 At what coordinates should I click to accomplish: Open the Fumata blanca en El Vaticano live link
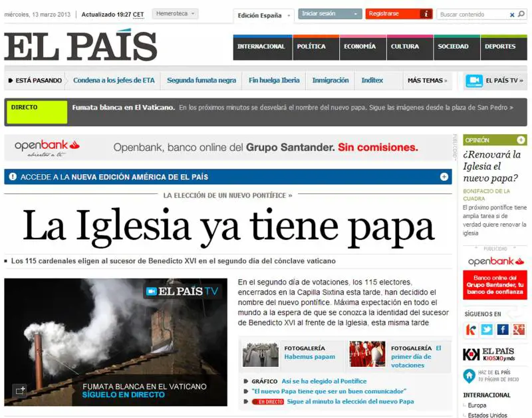pos(124,108)
